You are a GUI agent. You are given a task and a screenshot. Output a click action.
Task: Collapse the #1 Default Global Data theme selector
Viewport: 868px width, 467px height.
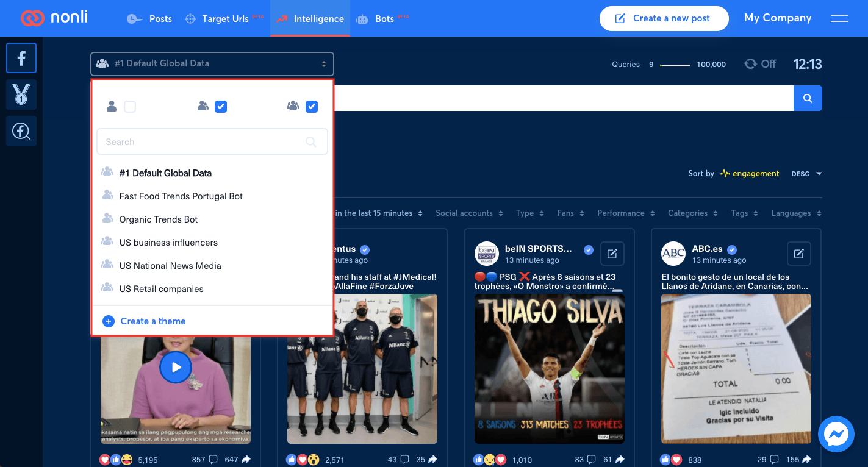coord(212,63)
